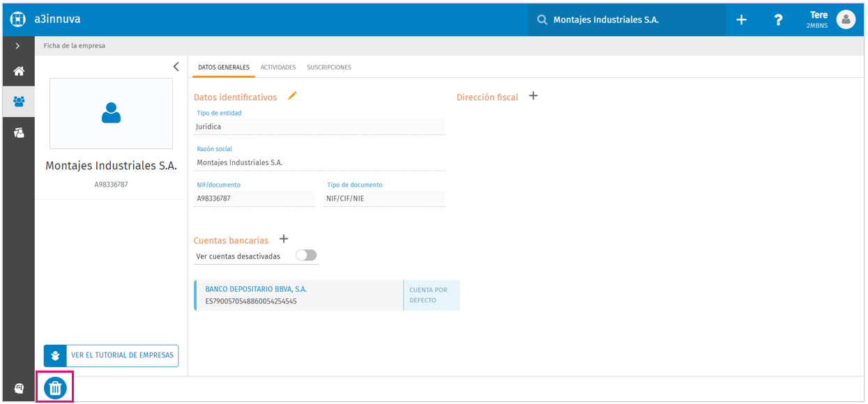Click the Tipo de documento field

pos(384,199)
